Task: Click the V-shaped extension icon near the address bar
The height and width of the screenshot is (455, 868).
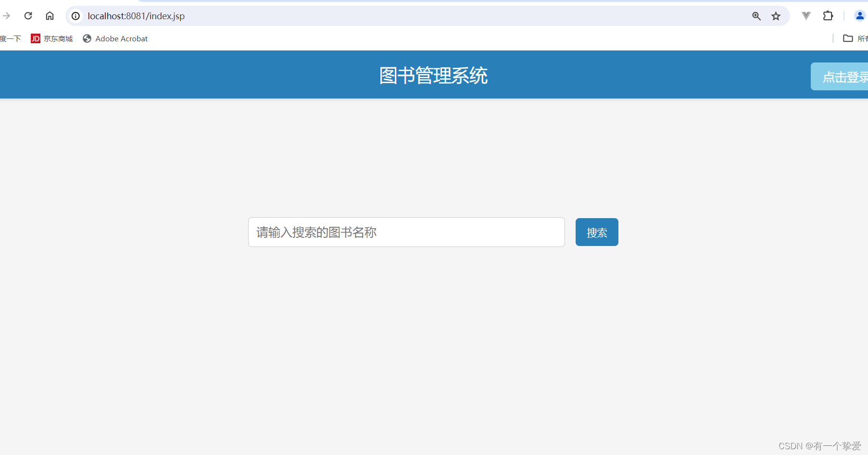Action: pos(805,15)
